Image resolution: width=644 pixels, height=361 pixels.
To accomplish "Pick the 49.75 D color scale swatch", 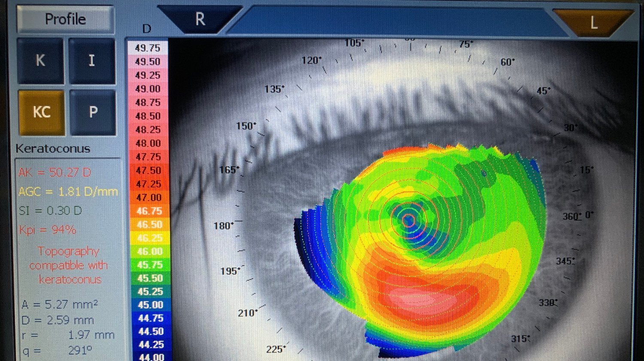I will point(148,48).
